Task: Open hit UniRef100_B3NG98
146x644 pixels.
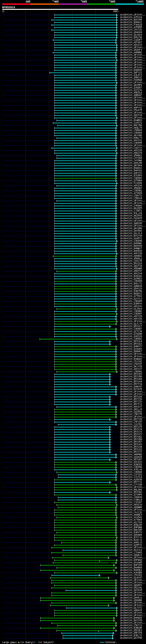Action: point(131,628)
